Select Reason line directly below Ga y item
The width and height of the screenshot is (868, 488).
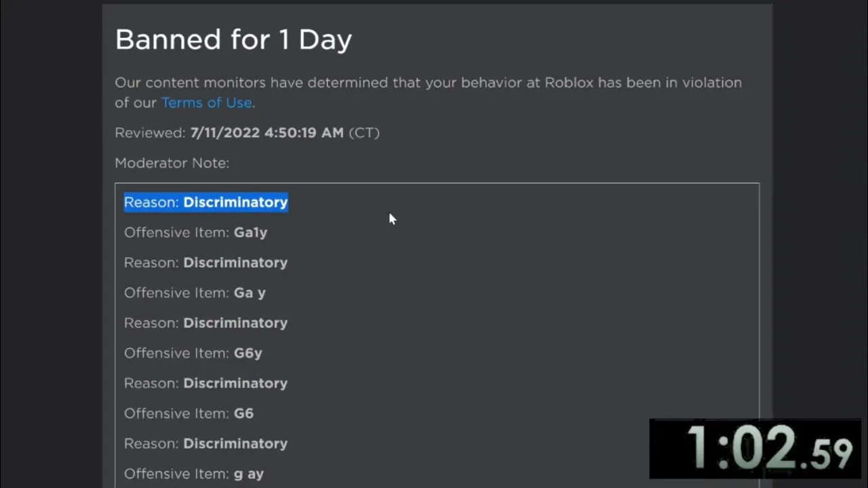(x=206, y=323)
